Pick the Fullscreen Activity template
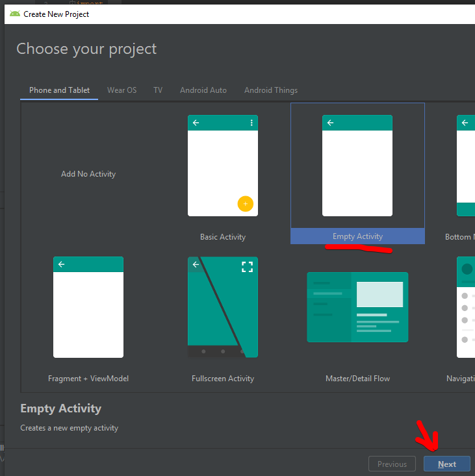 coord(223,307)
